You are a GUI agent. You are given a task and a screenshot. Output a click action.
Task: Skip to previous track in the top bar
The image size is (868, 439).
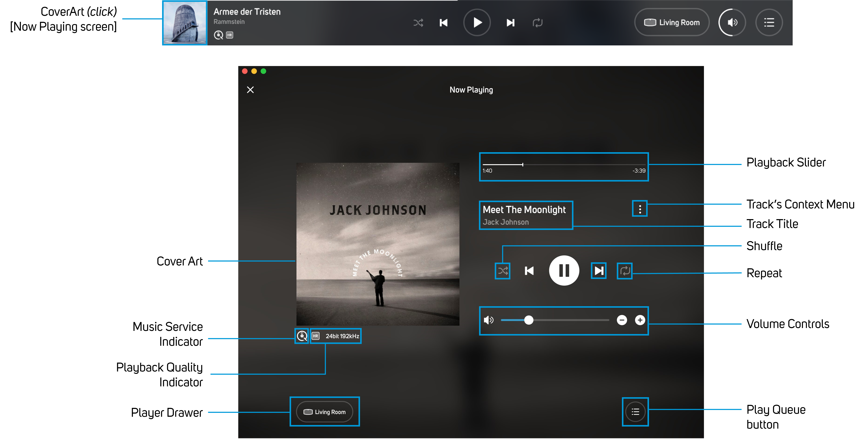(x=443, y=23)
